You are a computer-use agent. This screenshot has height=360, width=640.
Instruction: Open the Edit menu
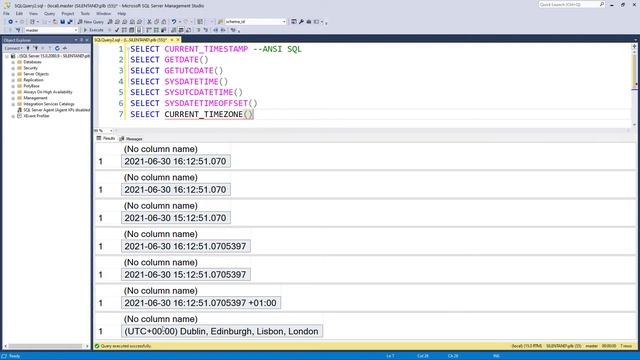tap(19, 13)
